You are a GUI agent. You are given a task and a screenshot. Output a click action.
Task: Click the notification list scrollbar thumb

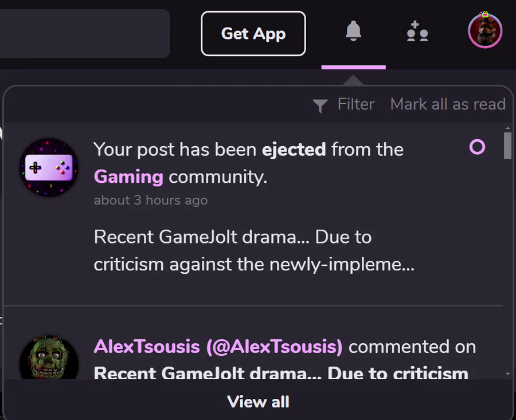click(507, 146)
